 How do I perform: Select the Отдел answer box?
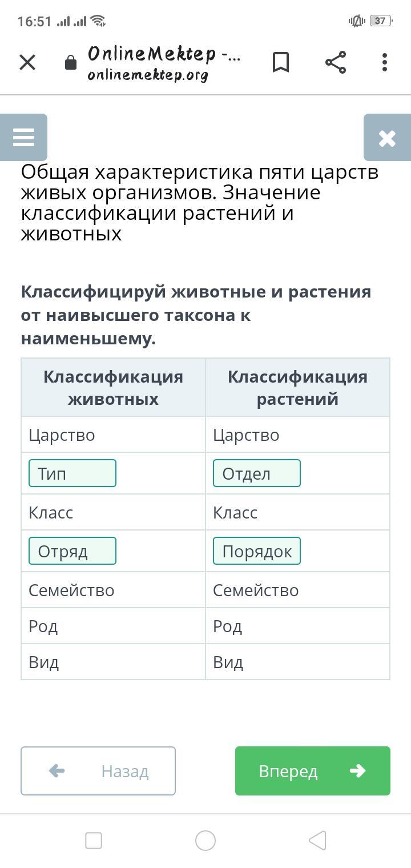(257, 473)
